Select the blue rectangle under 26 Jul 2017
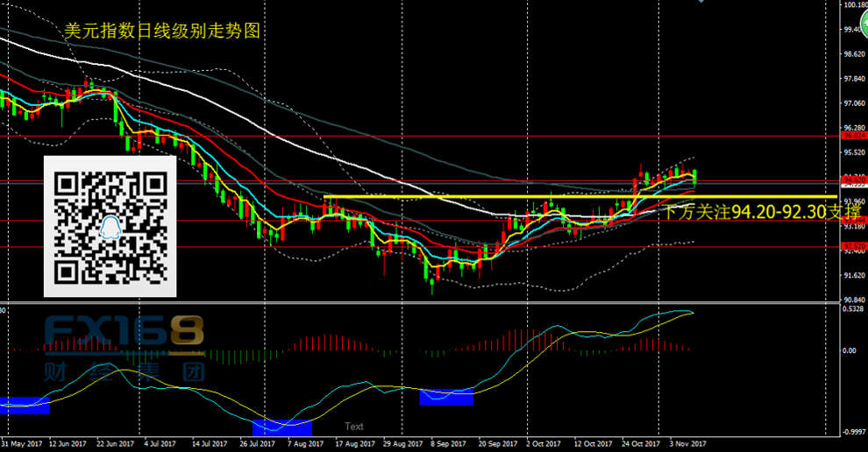 pyautogui.click(x=281, y=427)
